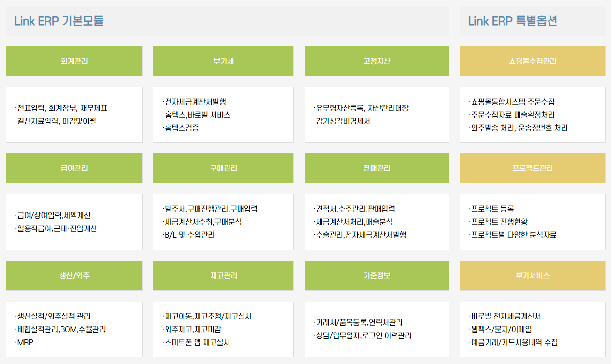Click the 세금계산서처리,매출분석 line
611x364 pixels.
point(353,222)
